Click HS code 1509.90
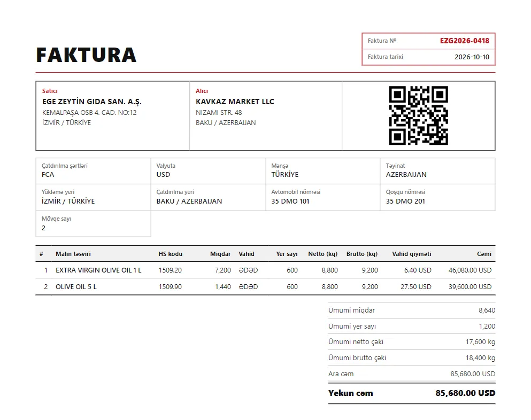 click(x=170, y=286)
